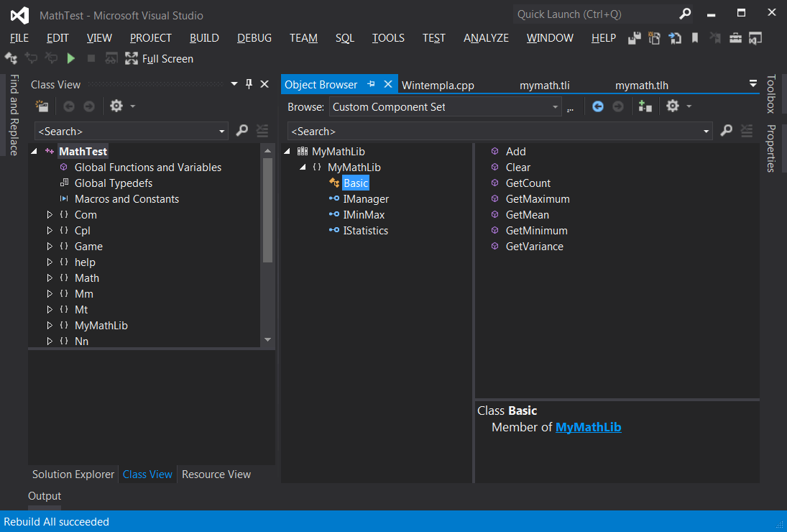Screen dimensions: 787x532
Task: Switch to the Resource View tab
Action: click(216, 474)
